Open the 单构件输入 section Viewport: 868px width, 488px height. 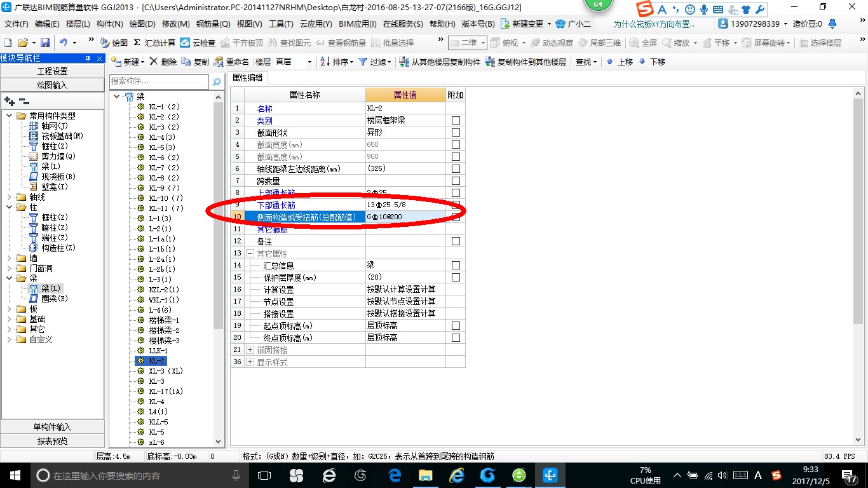point(52,427)
